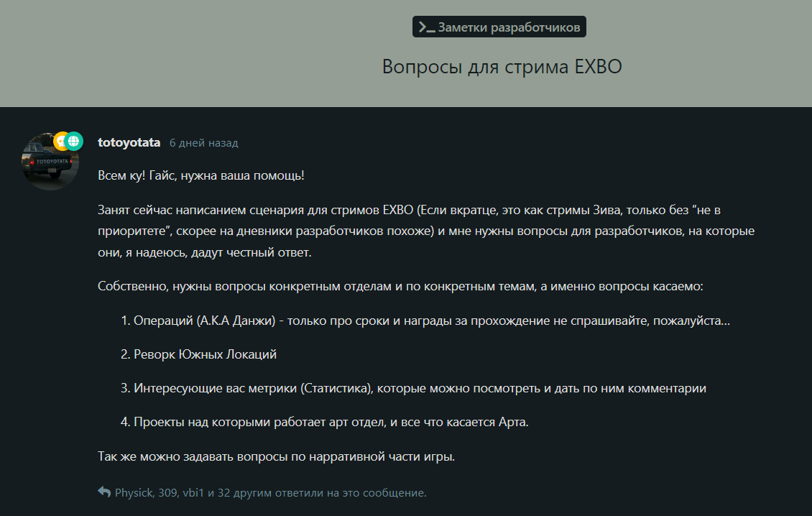Click list item Реворк Южных Локаций
The width and height of the screenshot is (812, 516).
point(198,354)
